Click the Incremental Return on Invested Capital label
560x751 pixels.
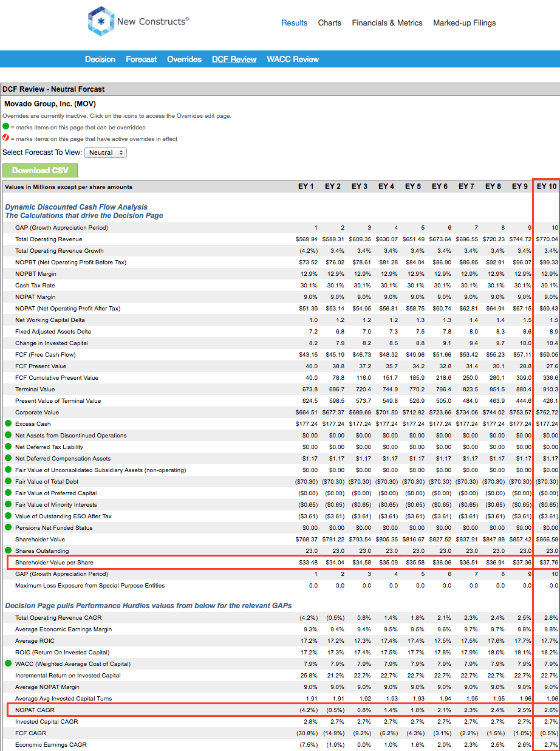[x=68, y=675]
